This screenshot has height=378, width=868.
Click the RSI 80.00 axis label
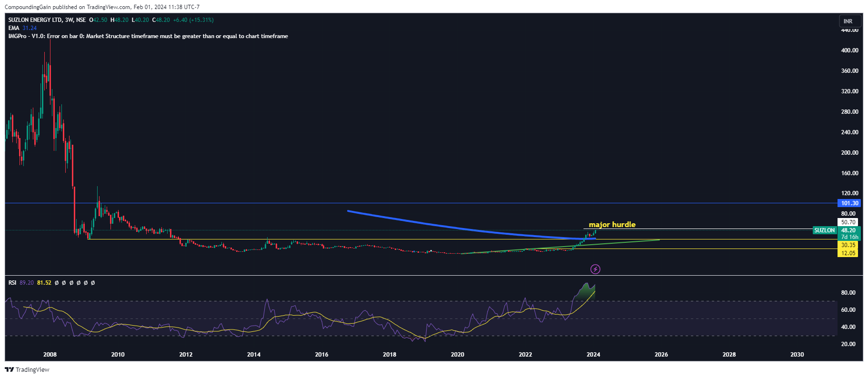tap(848, 293)
